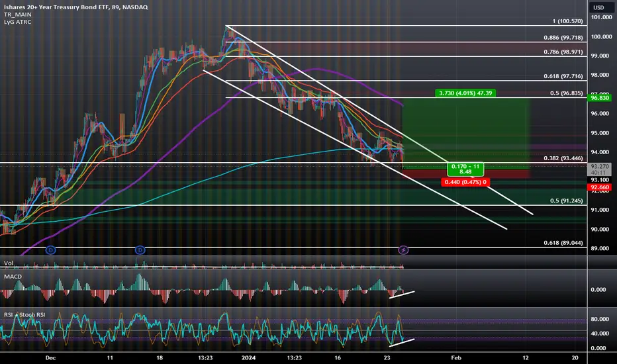Select the 0.5 (91.245) Fibonacci label
The width and height of the screenshot is (617, 364).
coord(566,201)
